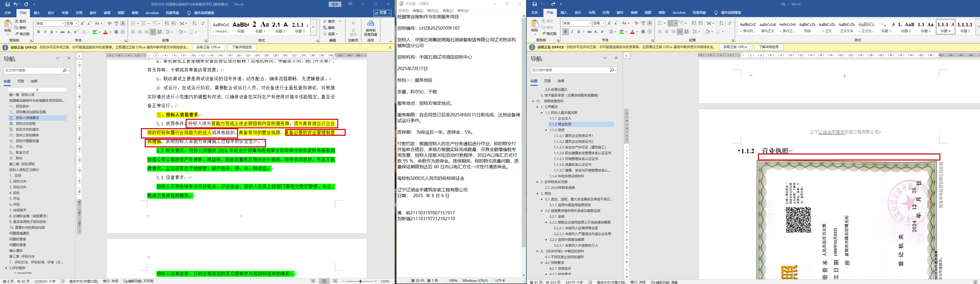Select '1.1.3.1 建筑企业资质证书1' in right navigation

click(x=573, y=136)
